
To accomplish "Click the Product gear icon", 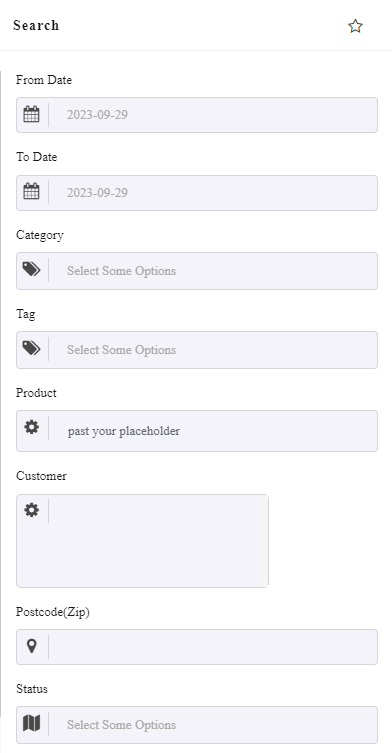I will pos(32,426).
